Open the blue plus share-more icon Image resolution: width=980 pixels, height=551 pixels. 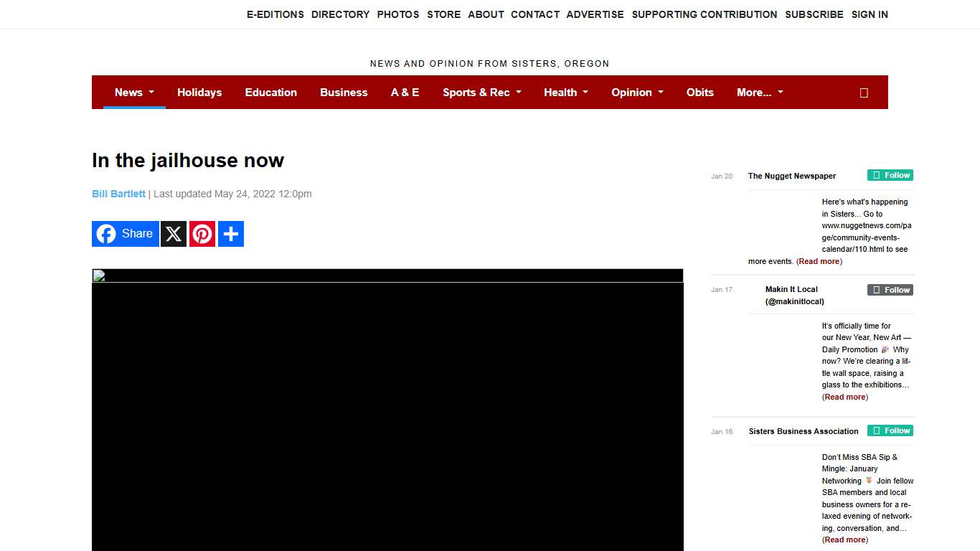click(231, 234)
